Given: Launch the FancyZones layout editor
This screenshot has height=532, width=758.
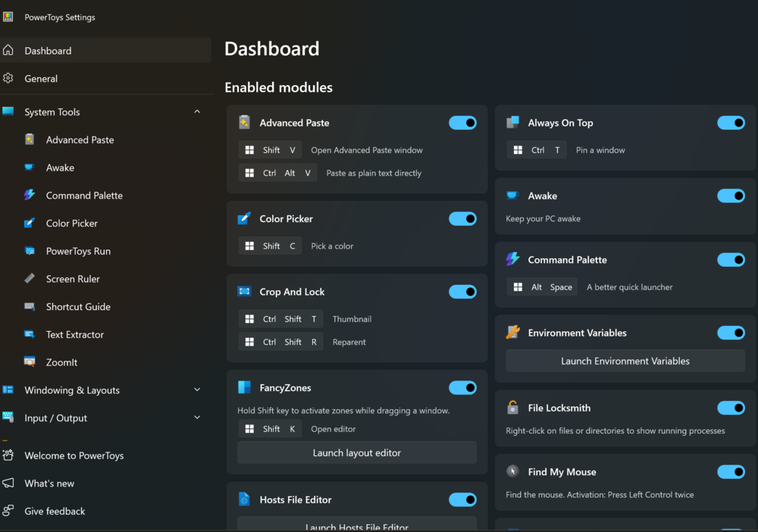Looking at the screenshot, I should coord(357,452).
